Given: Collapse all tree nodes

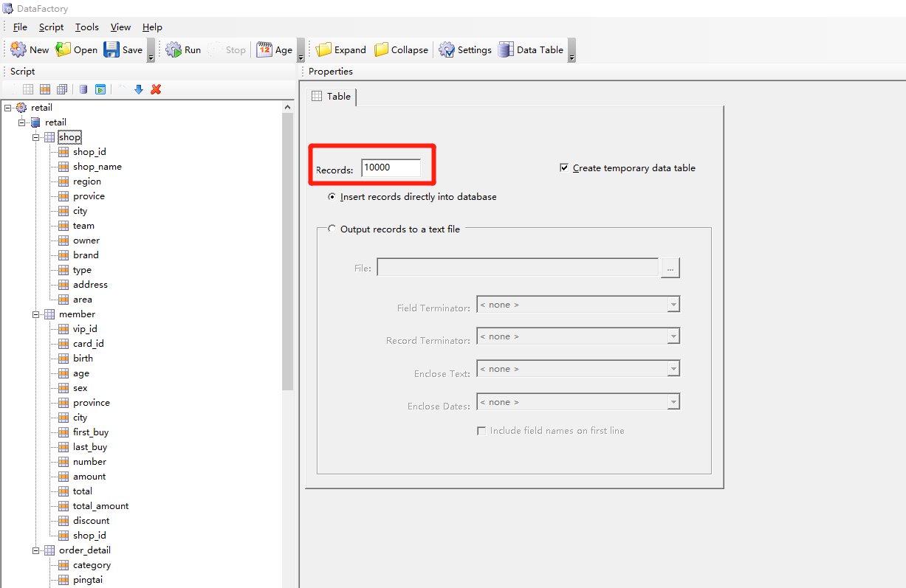Looking at the screenshot, I should (x=401, y=50).
